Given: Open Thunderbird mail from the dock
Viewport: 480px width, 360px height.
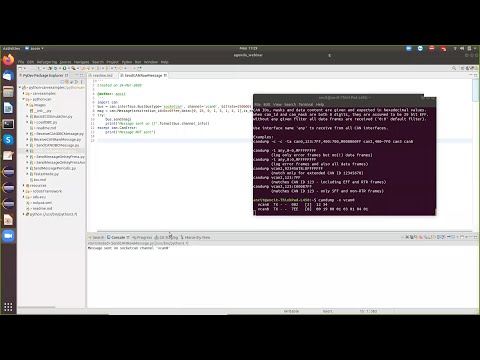Looking at the screenshot, I should [x=8, y=76].
